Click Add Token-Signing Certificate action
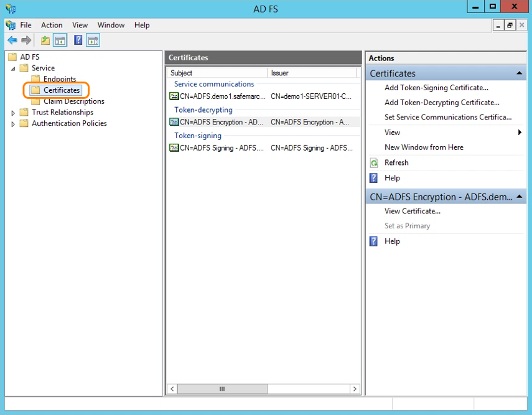Viewport: 532px width, 415px height. pos(436,88)
